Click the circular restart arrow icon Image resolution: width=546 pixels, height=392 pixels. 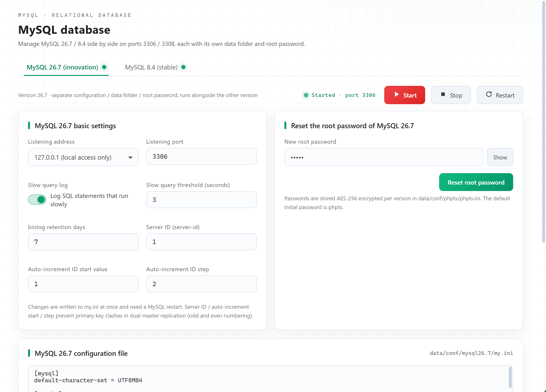pyautogui.click(x=489, y=94)
